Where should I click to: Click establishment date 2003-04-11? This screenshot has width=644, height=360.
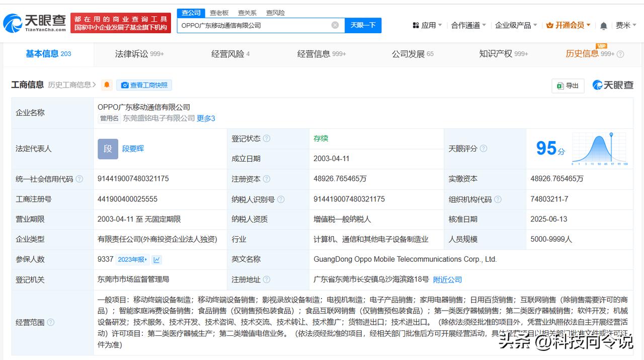(331, 159)
